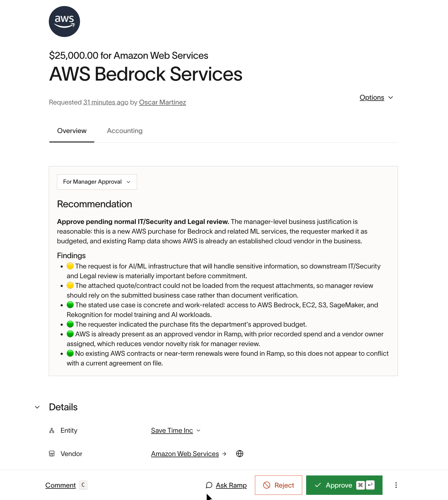The width and height of the screenshot is (448, 500).
Task: Open the Amazon Web Services vendor link
Action: 185,454
